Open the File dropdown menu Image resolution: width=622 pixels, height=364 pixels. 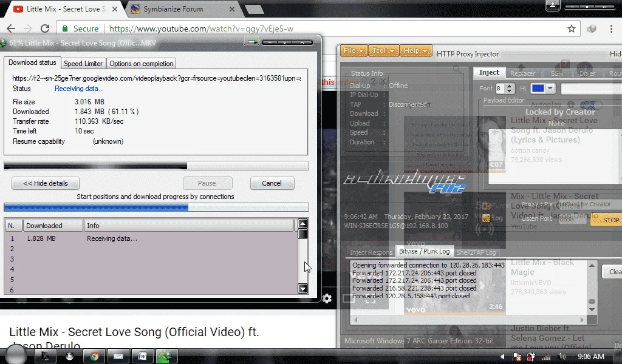click(x=354, y=51)
